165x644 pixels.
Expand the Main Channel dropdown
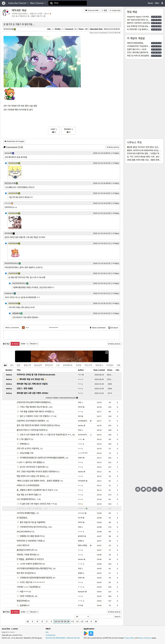point(38,3)
